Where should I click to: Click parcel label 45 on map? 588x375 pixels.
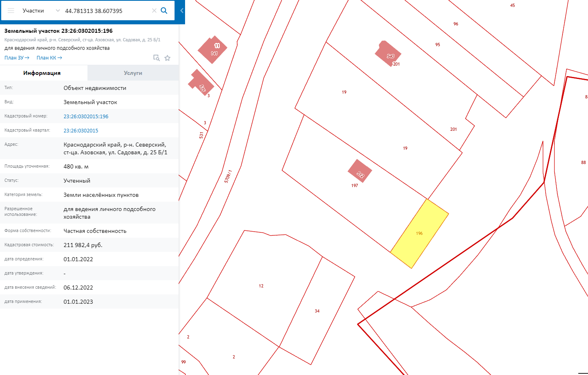pyautogui.click(x=513, y=5)
